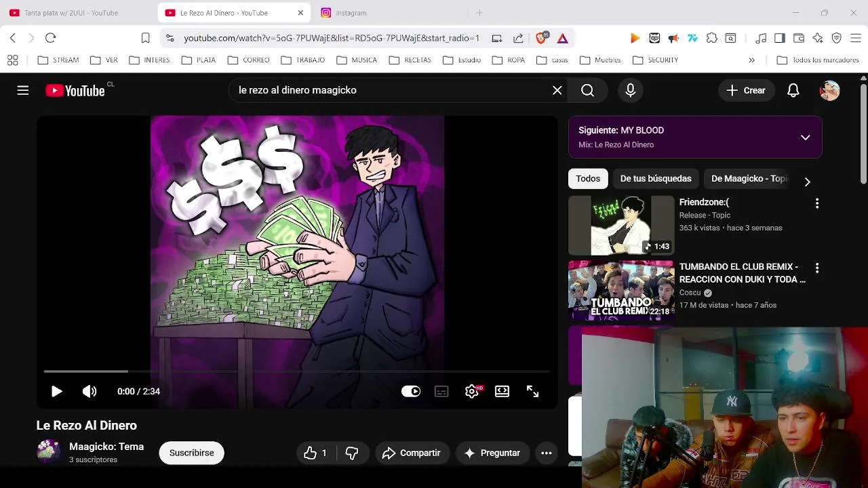868x488 pixels.
Task: Play the video
Action: [x=57, y=391]
